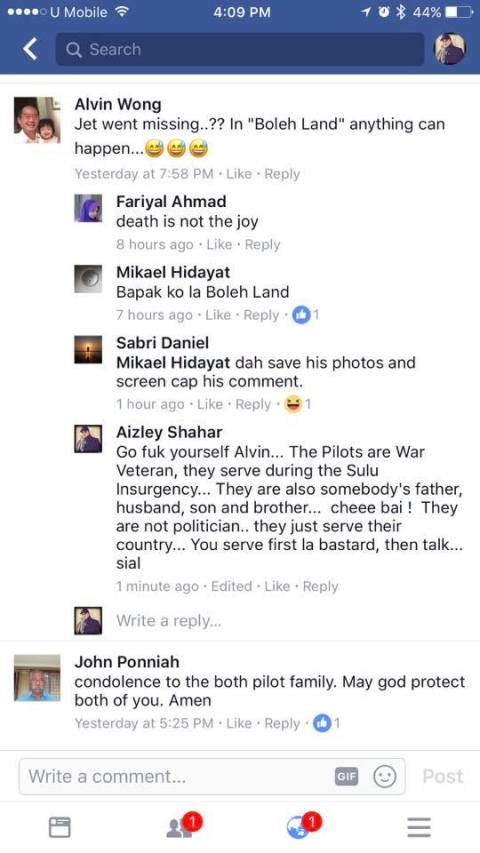
Task: Open Alvin Wong's profile picture
Action: [x=36, y=120]
